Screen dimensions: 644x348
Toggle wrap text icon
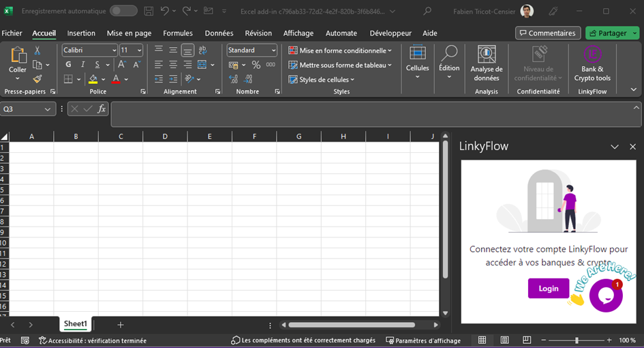[202, 50]
